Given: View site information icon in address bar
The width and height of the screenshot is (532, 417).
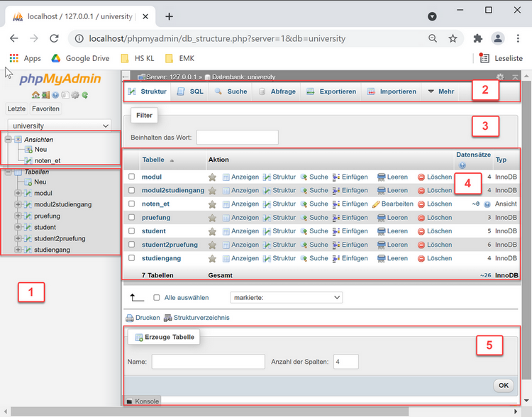Looking at the screenshot, I should click(x=79, y=38).
